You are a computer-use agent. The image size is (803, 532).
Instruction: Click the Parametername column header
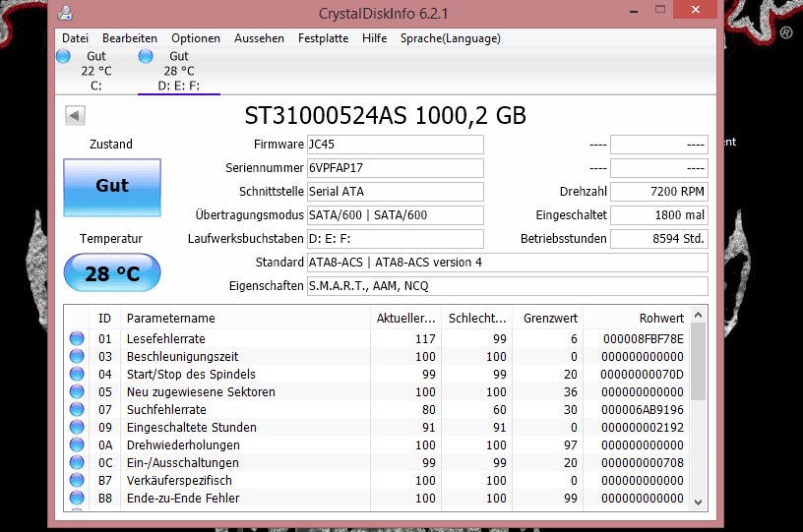tap(245, 319)
